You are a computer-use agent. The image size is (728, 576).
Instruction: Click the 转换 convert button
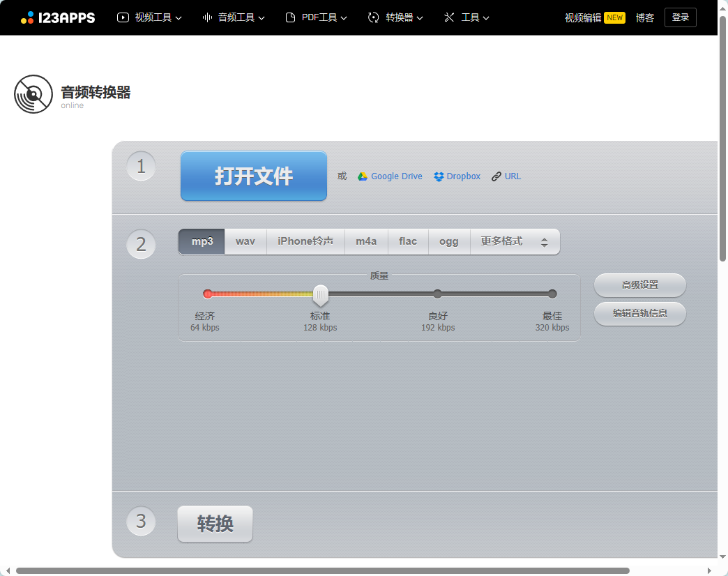[x=215, y=524]
